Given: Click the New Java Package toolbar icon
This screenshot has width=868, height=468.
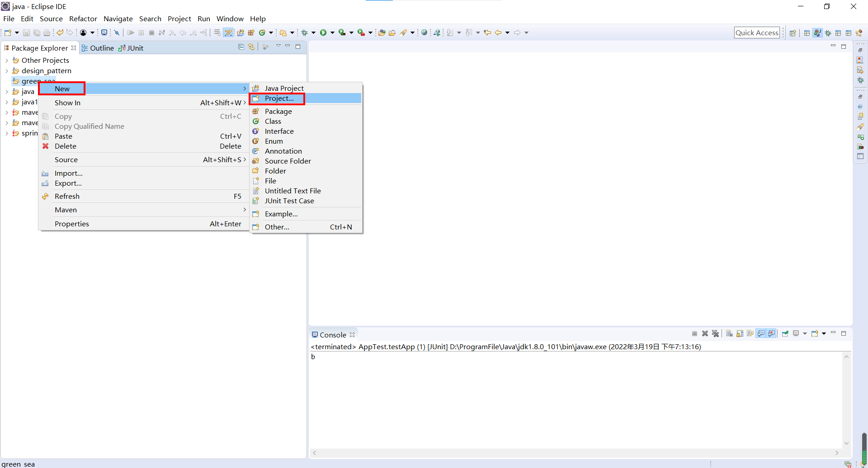Looking at the screenshot, I should point(251,33).
